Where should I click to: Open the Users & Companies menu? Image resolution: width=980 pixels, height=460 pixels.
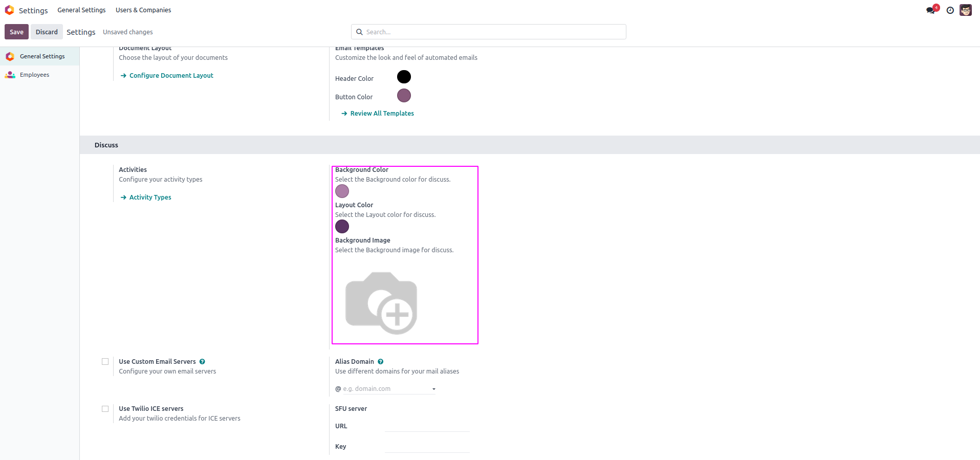(143, 10)
